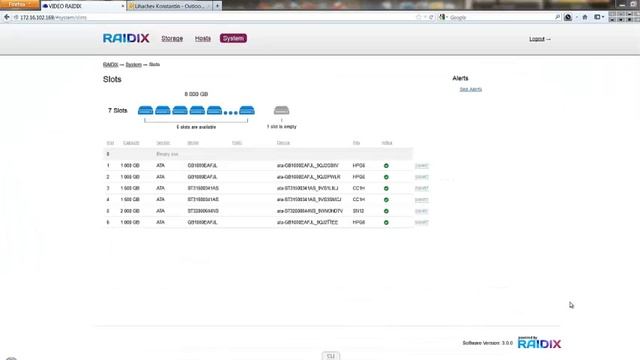Screen dimensions: 640x360
Task: Open the SMART link for slot 1
Action: (x=421, y=166)
